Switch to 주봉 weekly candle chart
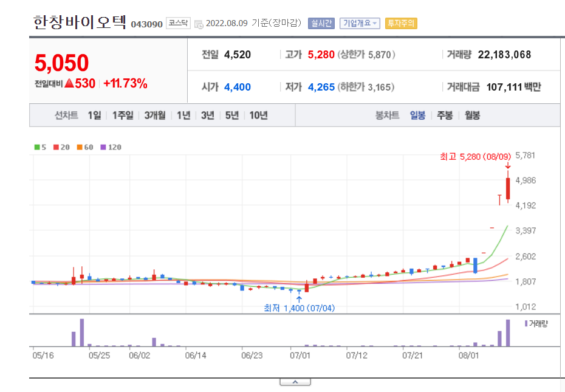 pos(445,115)
